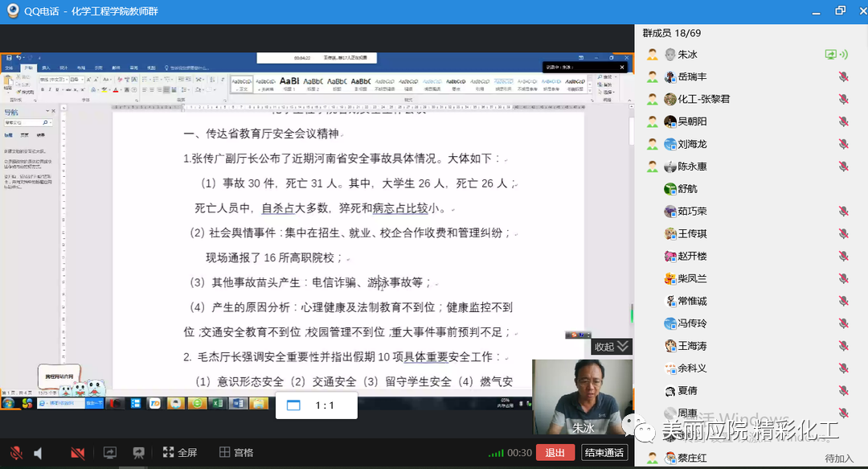Click the signal strength bars indicator
Image resolution: width=868 pixels, height=469 pixels.
coord(496,453)
